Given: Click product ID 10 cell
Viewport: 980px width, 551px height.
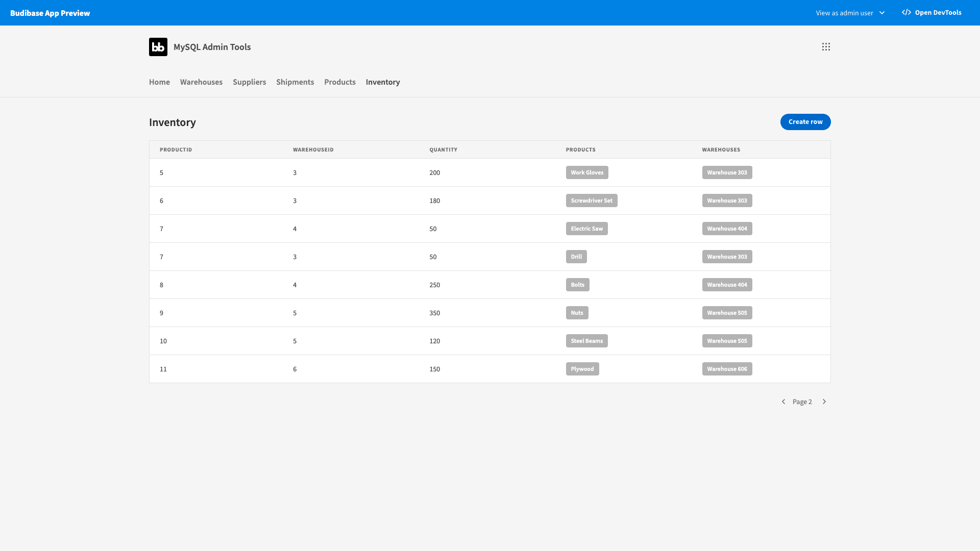Looking at the screenshot, I should pos(163,341).
